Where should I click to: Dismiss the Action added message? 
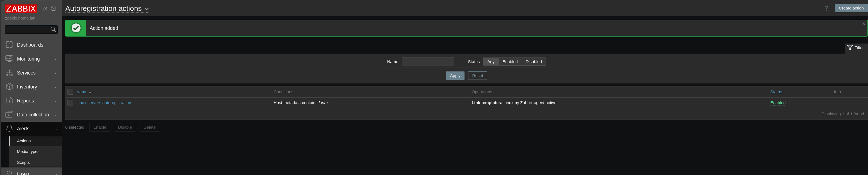point(864,24)
